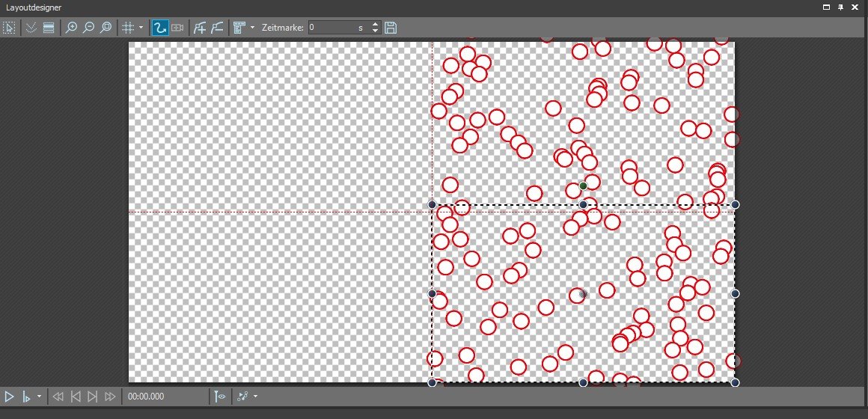Increase the Zeitmarke value with up arrow

pyautogui.click(x=375, y=24)
